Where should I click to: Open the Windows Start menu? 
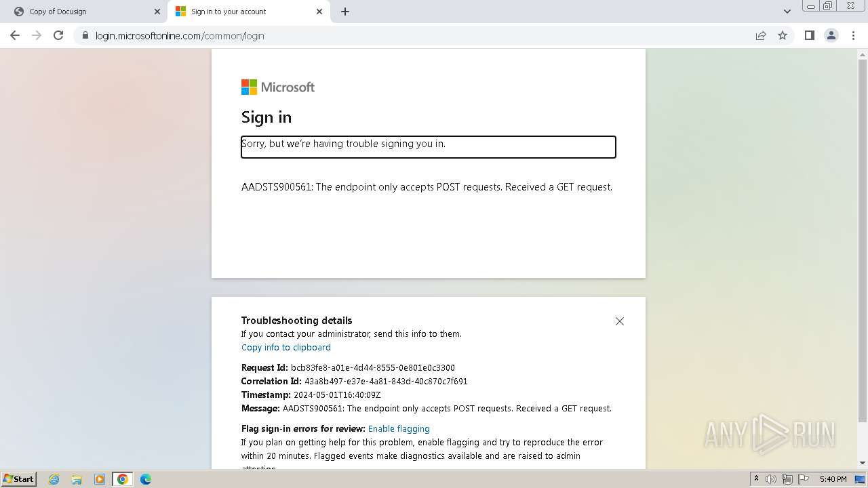tap(19, 479)
